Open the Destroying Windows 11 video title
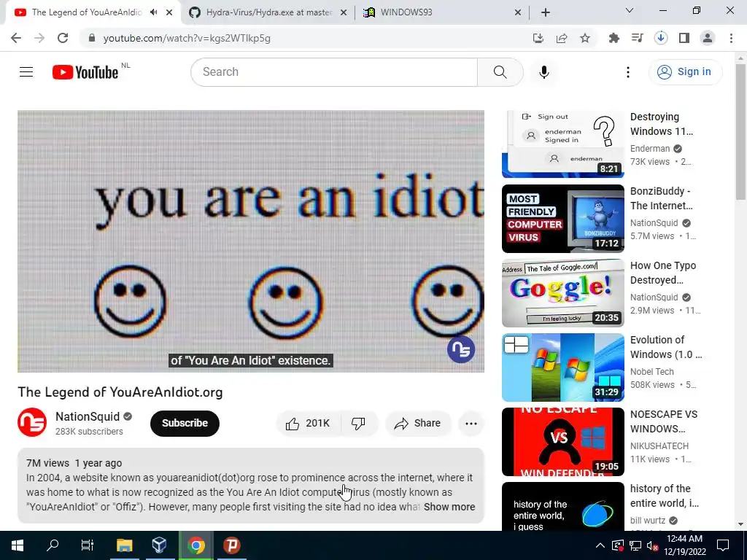The height and width of the screenshot is (560, 747). (x=661, y=124)
